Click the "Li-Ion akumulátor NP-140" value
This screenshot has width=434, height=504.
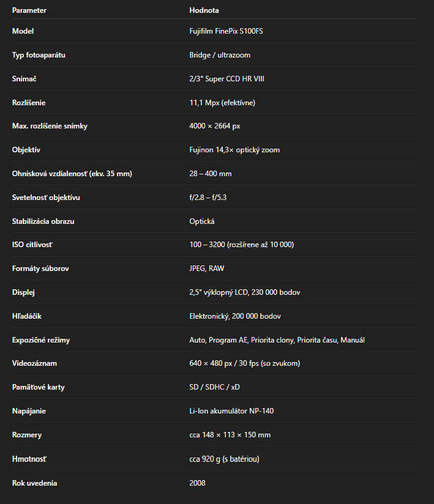coord(231,411)
